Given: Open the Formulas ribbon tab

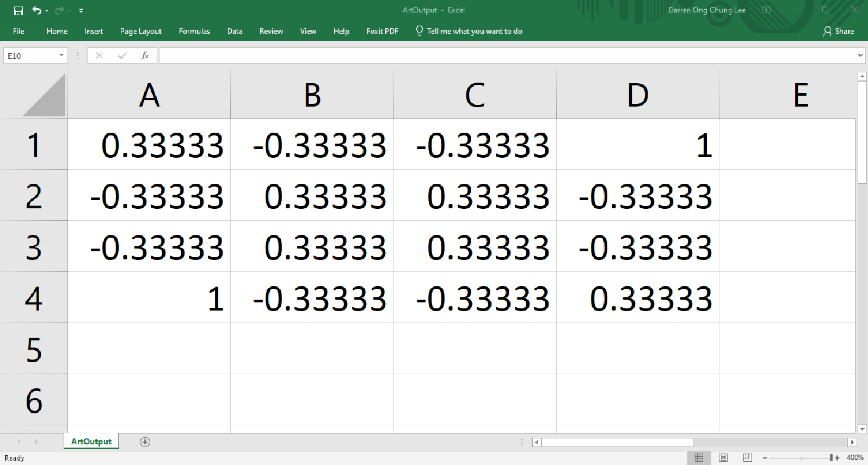Looking at the screenshot, I should click(194, 31).
